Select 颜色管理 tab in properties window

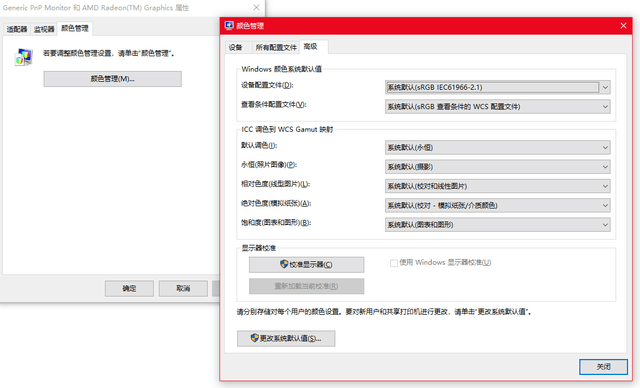point(75,28)
